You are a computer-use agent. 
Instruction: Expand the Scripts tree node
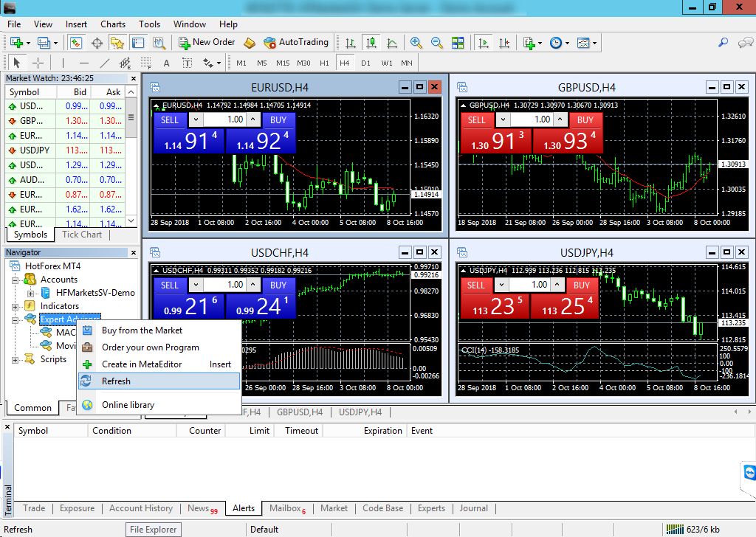tap(14, 359)
